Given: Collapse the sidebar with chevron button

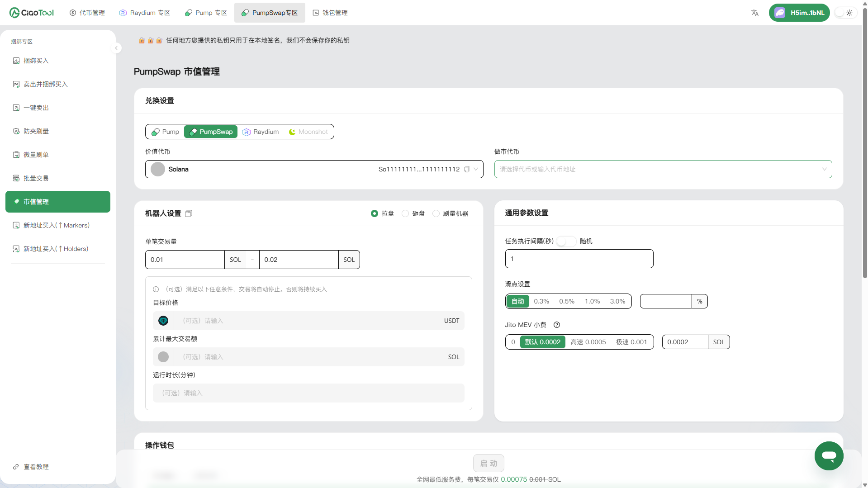Looking at the screenshot, I should pyautogui.click(x=116, y=48).
